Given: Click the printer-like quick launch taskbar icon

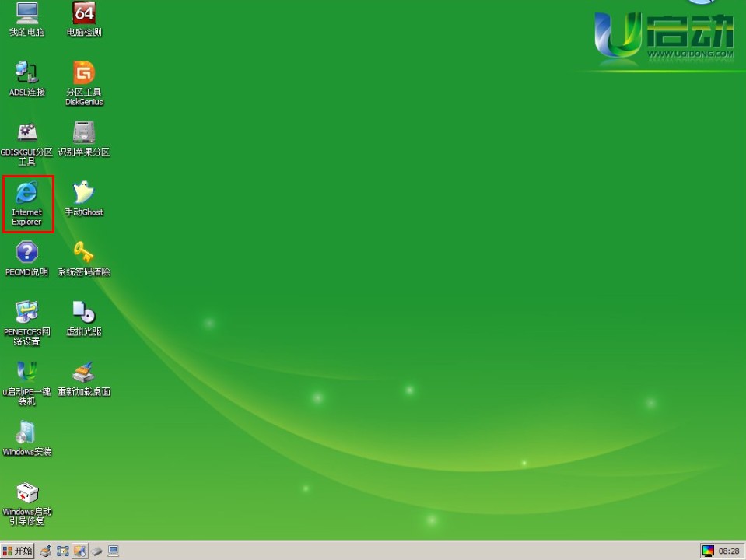Looking at the screenshot, I should [x=46, y=551].
